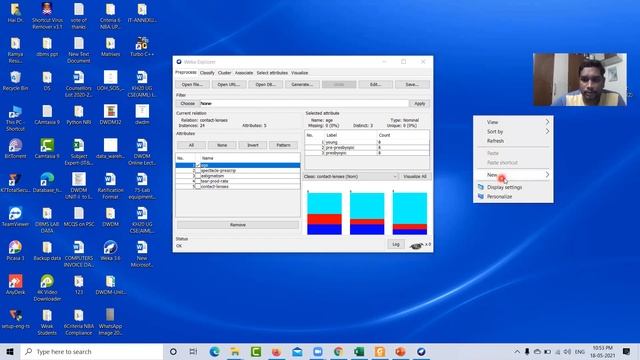
Task: Open the taskbar clock and date
Action: [x=602, y=351]
